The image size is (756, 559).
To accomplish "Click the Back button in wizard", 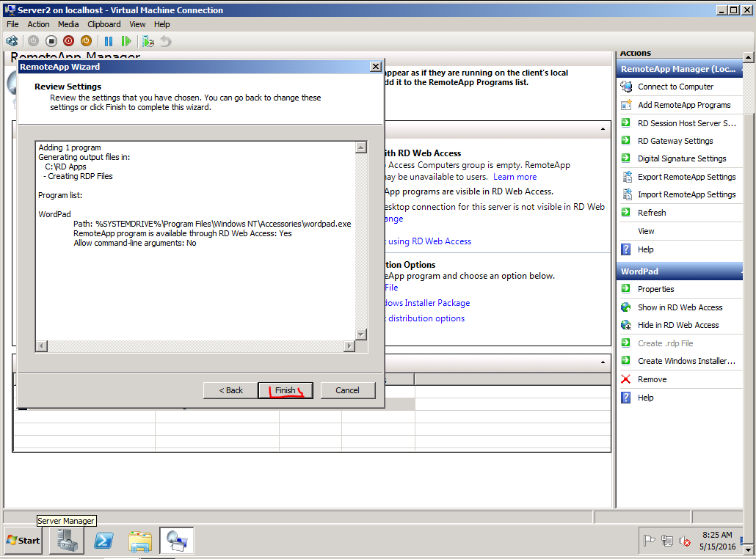I will click(x=230, y=390).
